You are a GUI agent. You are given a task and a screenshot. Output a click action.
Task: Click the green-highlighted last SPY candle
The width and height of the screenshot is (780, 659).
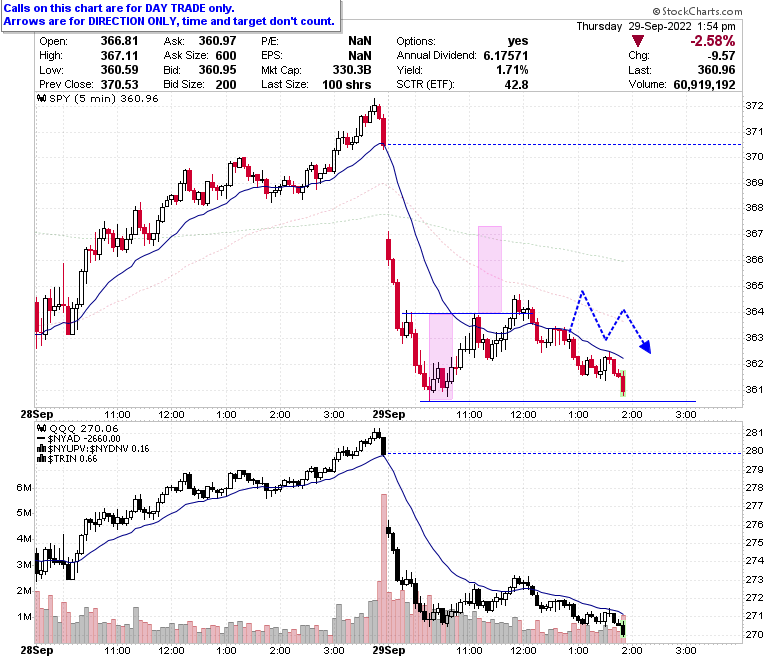click(x=623, y=383)
